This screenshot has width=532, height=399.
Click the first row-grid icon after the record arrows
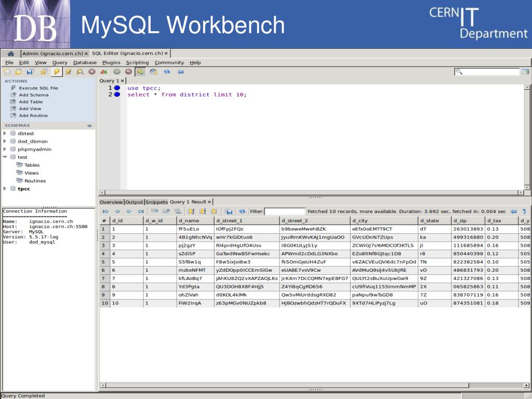tap(155, 211)
